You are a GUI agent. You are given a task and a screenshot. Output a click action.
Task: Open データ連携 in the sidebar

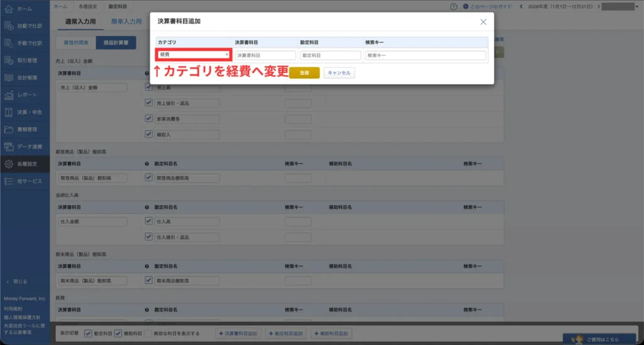tap(25, 147)
